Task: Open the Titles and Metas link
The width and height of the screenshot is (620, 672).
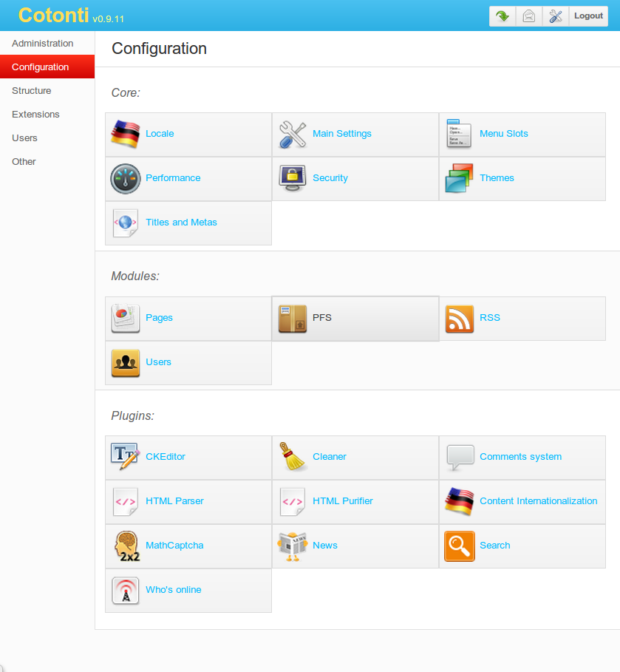Action: click(x=181, y=223)
